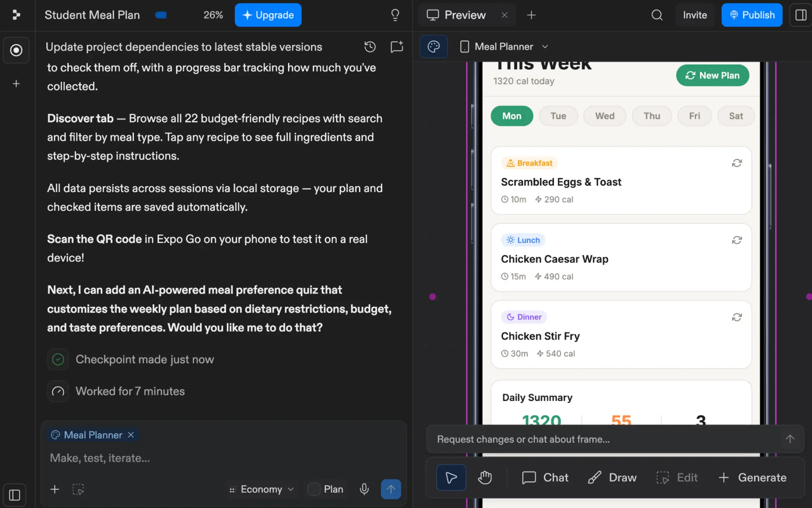812x508 pixels.
Task: Swap the Breakfast meal refresh icon
Action: tap(737, 163)
